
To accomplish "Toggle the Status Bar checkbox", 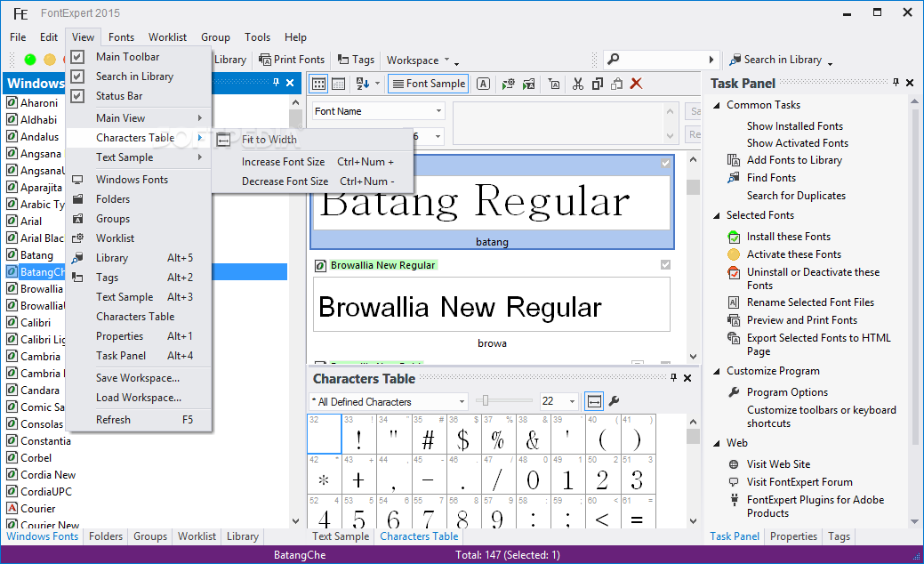I will 77,95.
